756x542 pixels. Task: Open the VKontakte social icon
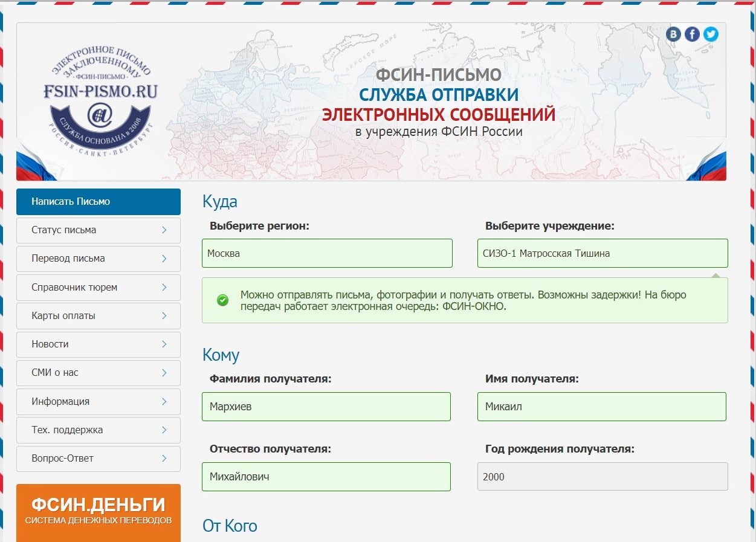[x=673, y=34]
